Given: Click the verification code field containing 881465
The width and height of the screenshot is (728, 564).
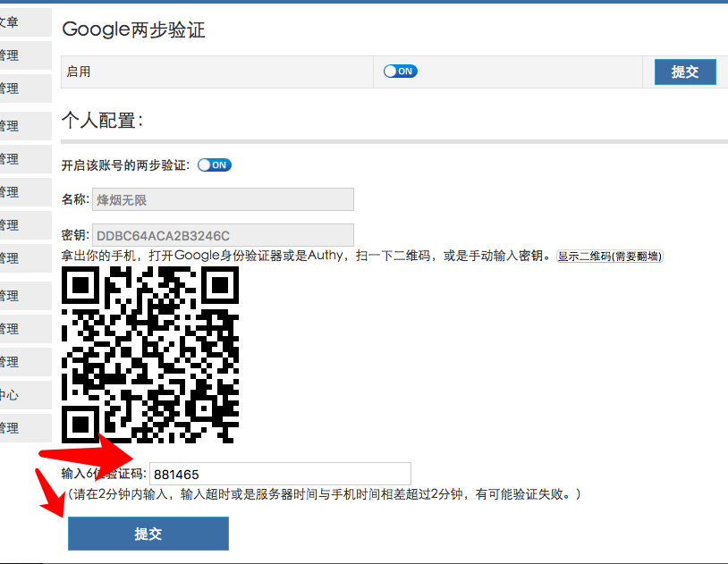Looking at the screenshot, I should coord(282,474).
